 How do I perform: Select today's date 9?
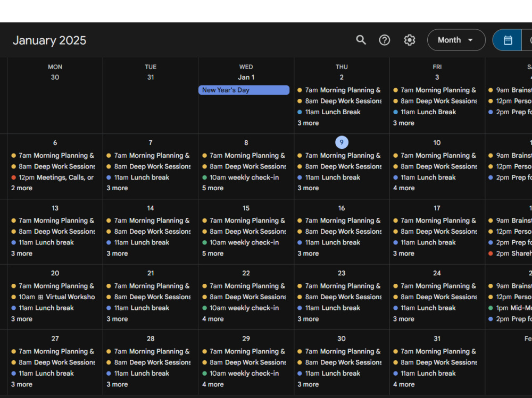coord(342,142)
